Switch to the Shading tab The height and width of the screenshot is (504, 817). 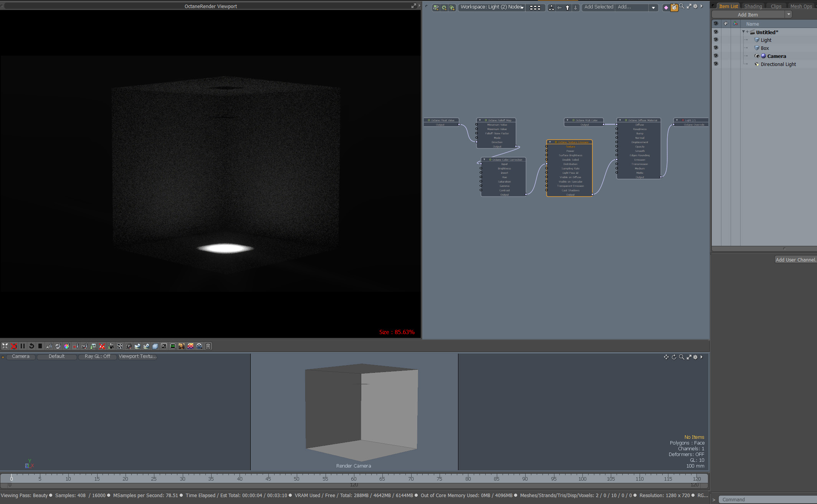point(753,6)
